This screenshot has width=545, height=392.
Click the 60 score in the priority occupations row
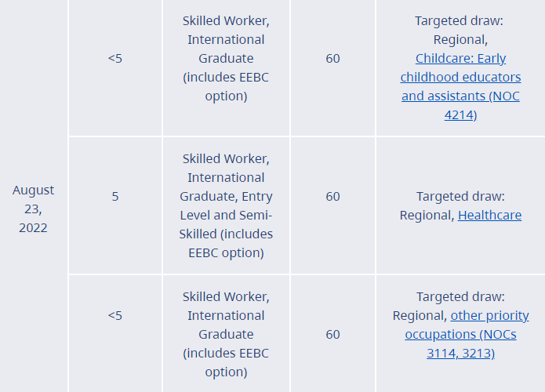(x=332, y=334)
